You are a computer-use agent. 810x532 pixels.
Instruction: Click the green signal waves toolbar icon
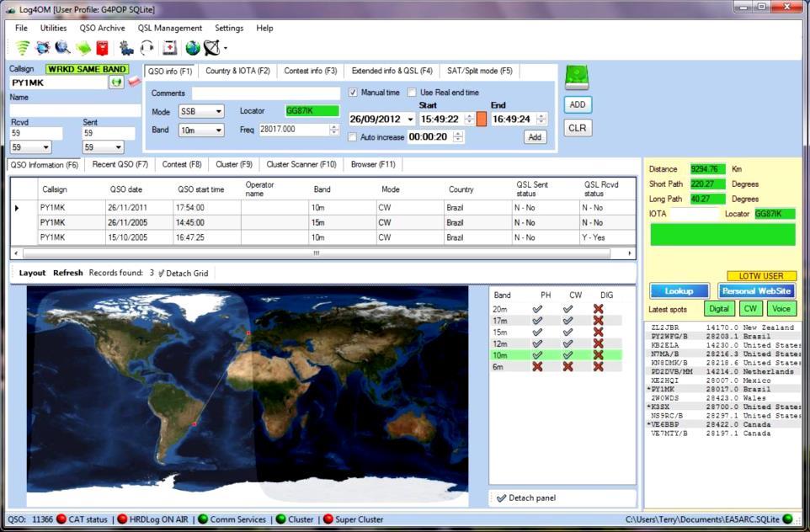[22, 48]
